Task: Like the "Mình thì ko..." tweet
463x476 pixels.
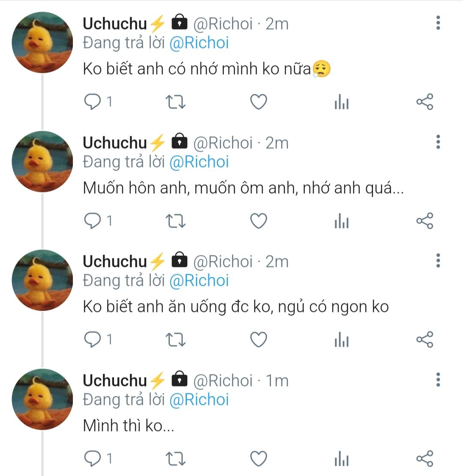Action: tap(259, 459)
